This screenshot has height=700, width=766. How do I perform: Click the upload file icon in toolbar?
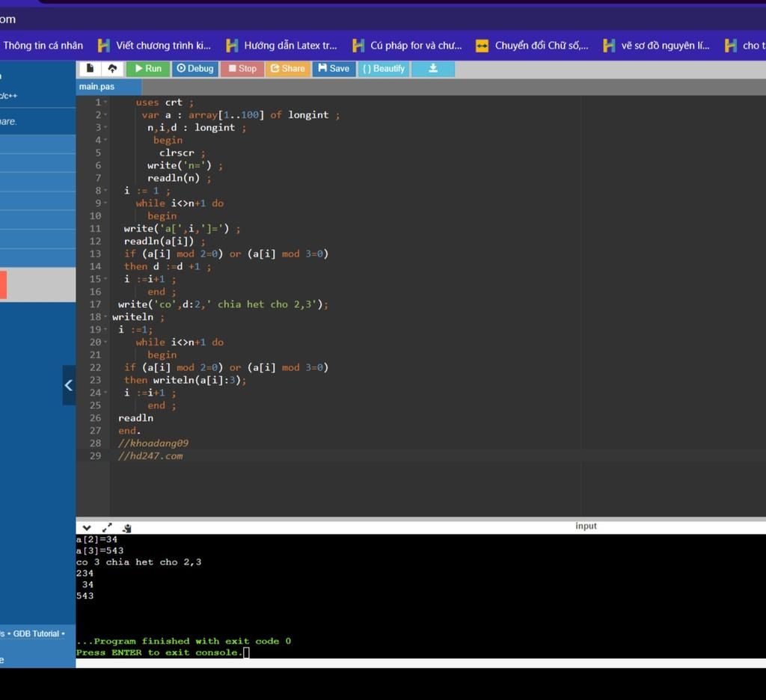coord(112,68)
